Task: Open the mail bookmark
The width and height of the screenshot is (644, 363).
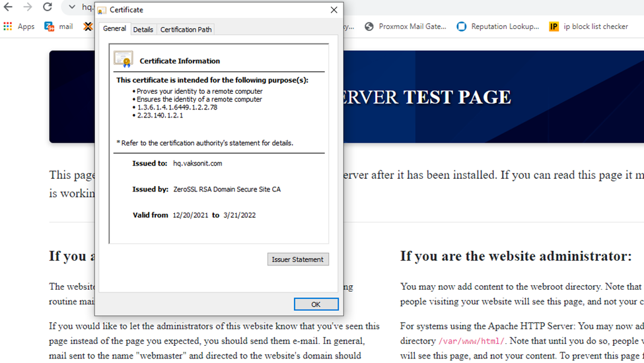Action: (59, 26)
